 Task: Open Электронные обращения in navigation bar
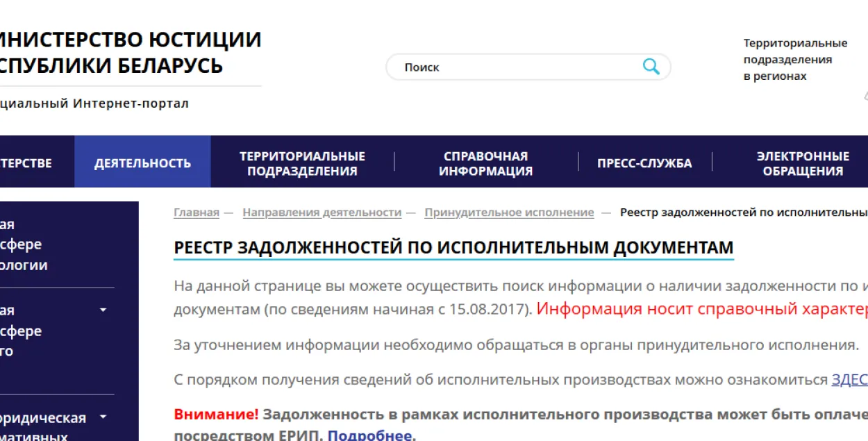click(802, 163)
